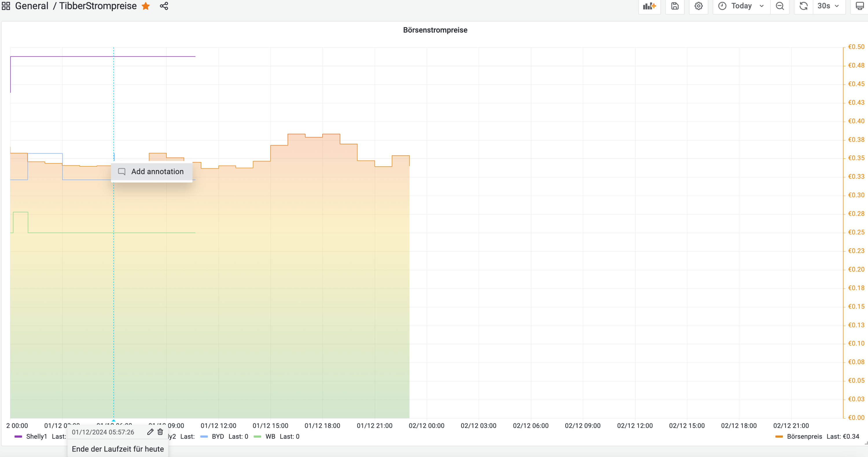868x457 pixels.
Task: Save the dashboard with the disk icon
Action: click(675, 6)
